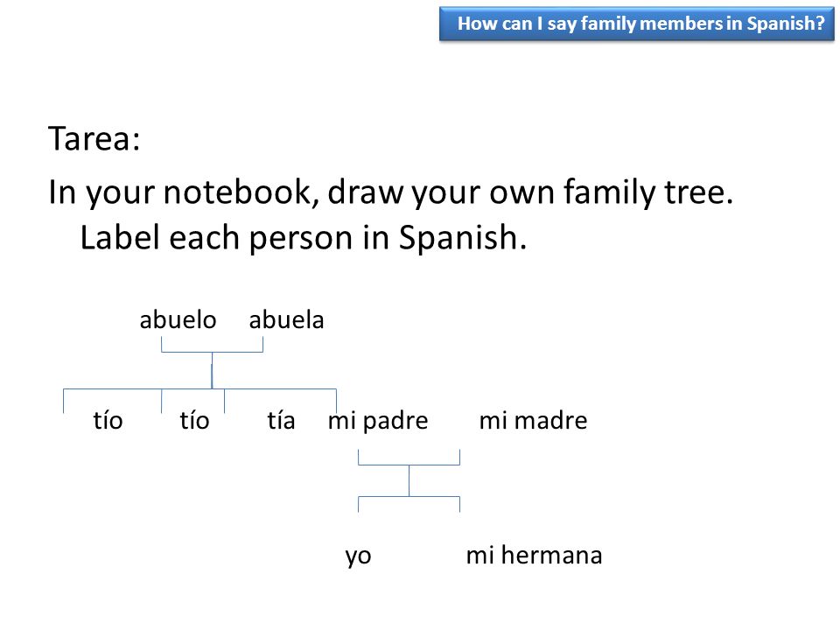Select the Tarea: heading text
840x630 pixels.
pos(94,139)
